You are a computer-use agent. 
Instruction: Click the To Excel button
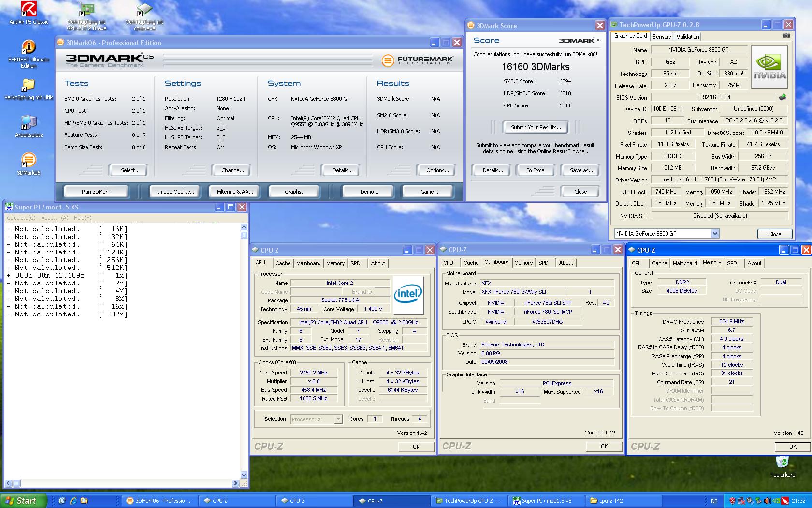tap(536, 170)
